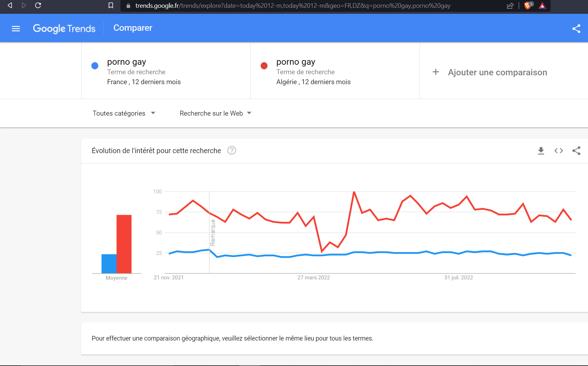The height and width of the screenshot is (366, 588).
Task: Click the share icon in blue header
Action: click(x=576, y=29)
